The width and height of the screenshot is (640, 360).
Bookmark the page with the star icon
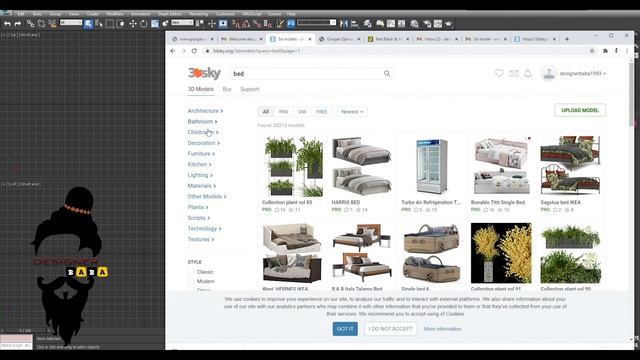tap(592, 51)
